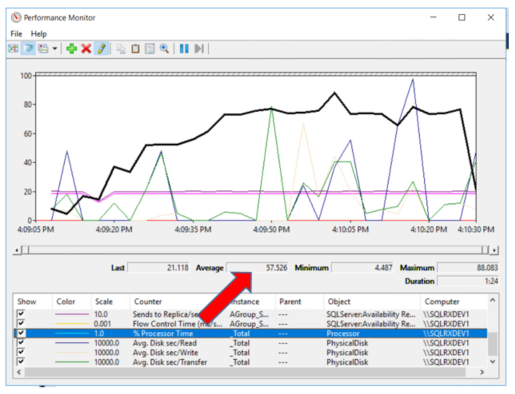
Task: Open graph type dropdown arrow
Action: point(55,49)
